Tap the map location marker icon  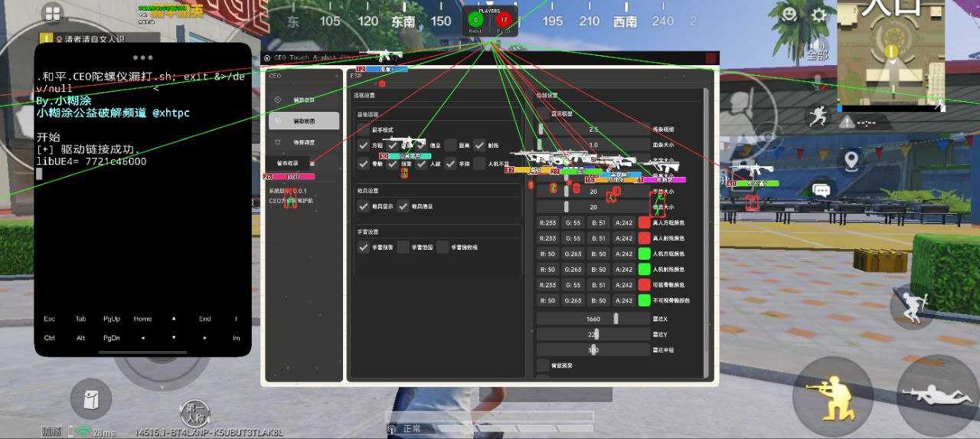click(851, 159)
